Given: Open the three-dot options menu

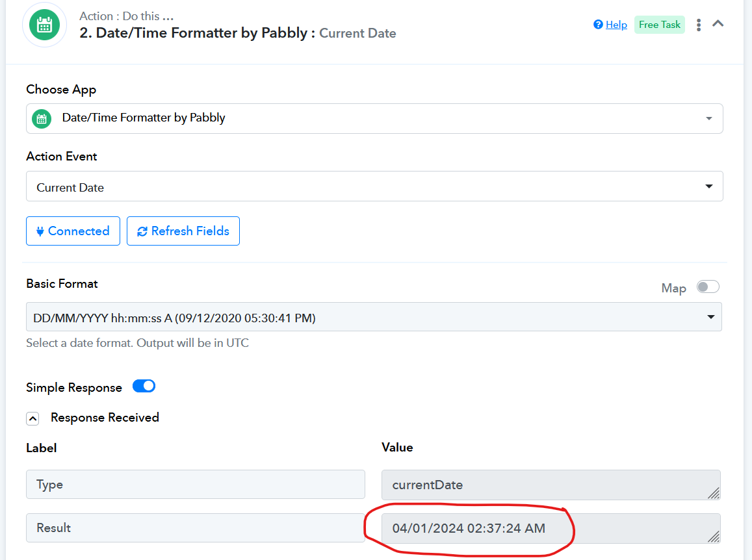Looking at the screenshot, I should (699, 25).
